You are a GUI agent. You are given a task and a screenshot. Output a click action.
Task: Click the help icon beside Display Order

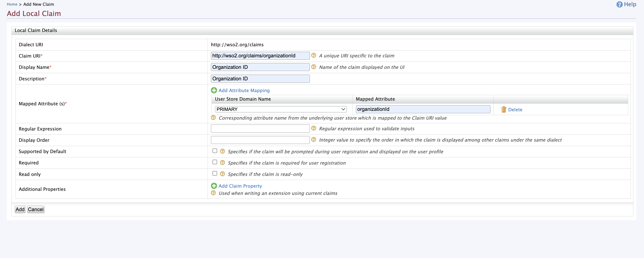click(313, 140)
